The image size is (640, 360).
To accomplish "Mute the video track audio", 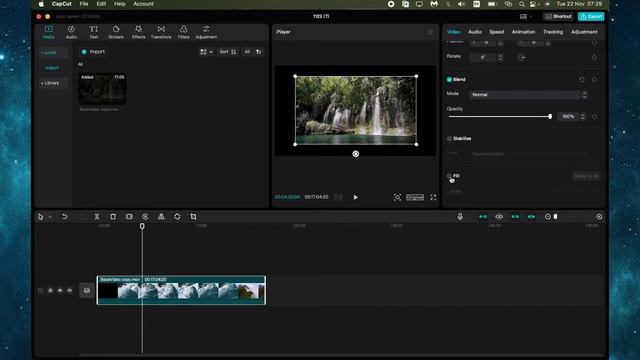I will pyautogui.click(x=70, y=291).
